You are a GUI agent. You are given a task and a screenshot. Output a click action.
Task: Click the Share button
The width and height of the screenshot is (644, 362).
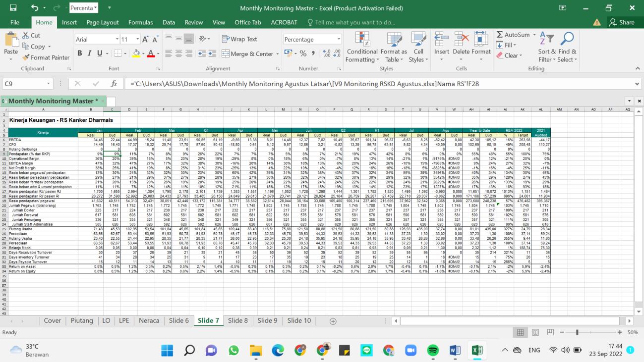pyautogui.click(x=622, y=22)
